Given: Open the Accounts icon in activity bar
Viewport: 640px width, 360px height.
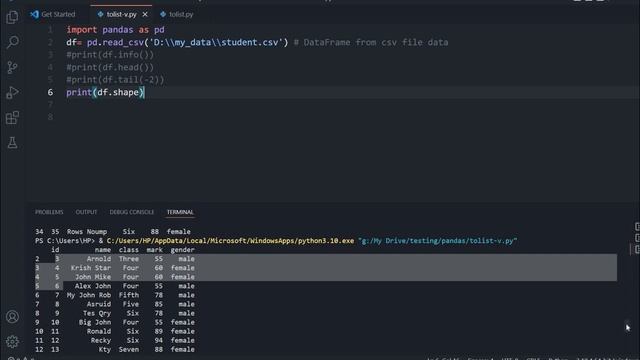Looking at the screenshot, I should click(12, 317).
